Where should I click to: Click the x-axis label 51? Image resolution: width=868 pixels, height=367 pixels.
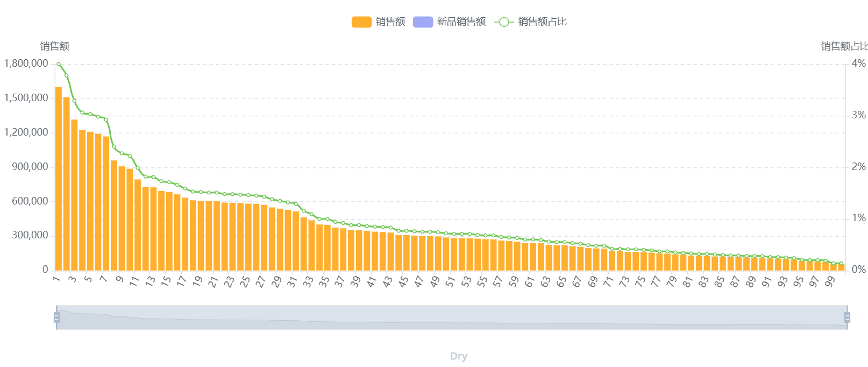pos(451,281)
